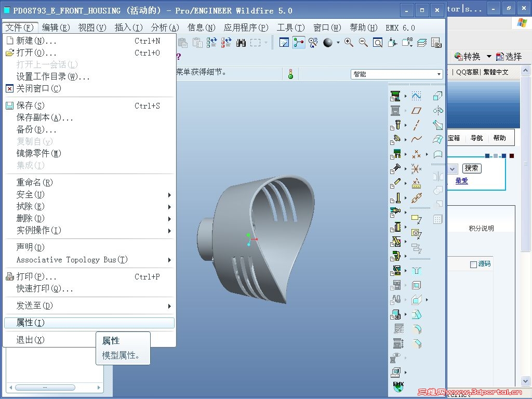The height and width of the screenshot is (399, 532).
Task: Click the binoculars search icon
Action: coord(241,43)
